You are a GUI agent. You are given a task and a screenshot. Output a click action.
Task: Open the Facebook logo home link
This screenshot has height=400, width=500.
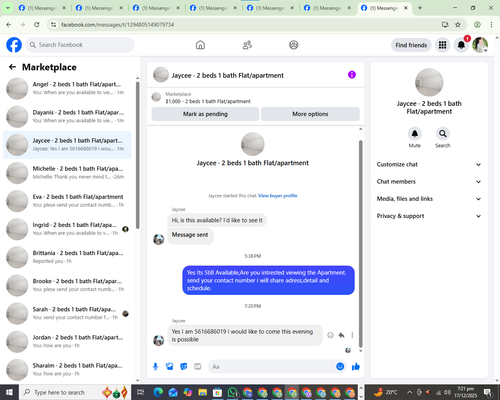[x=14, y=45]
